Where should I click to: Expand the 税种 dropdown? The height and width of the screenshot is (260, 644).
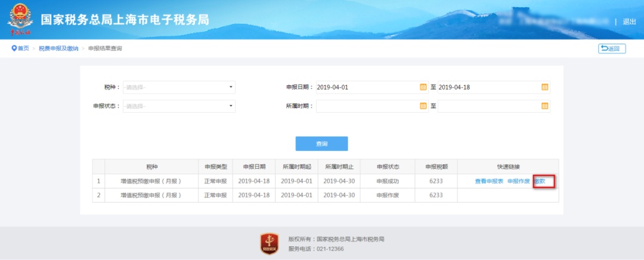pyautogui.click(x=231, y=87)
